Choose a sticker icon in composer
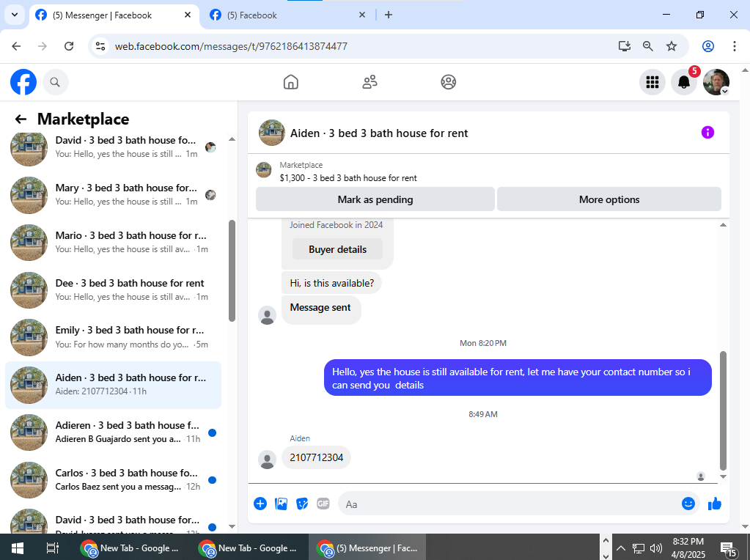This screenshot has width=750, height=560. 302,504
